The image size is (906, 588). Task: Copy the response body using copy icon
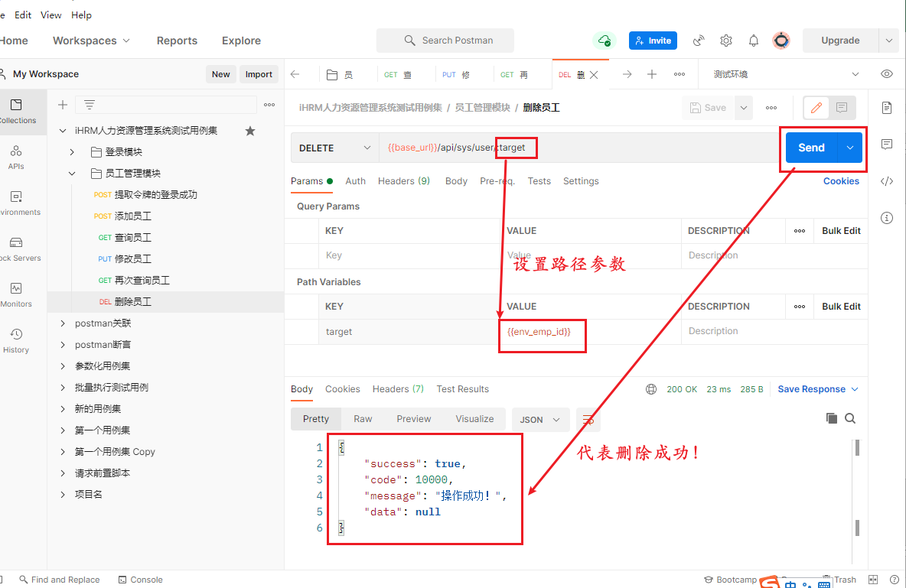832,418
